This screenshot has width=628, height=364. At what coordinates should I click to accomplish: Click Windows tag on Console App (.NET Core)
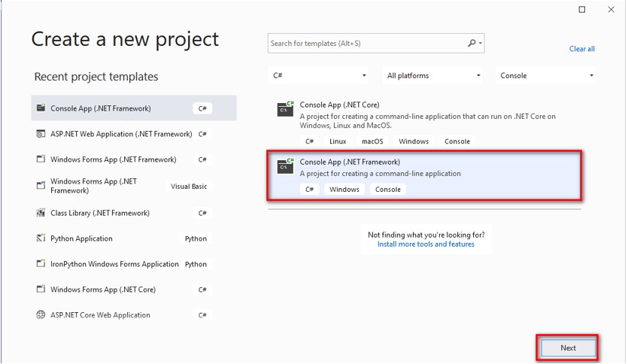click(414, 141)
